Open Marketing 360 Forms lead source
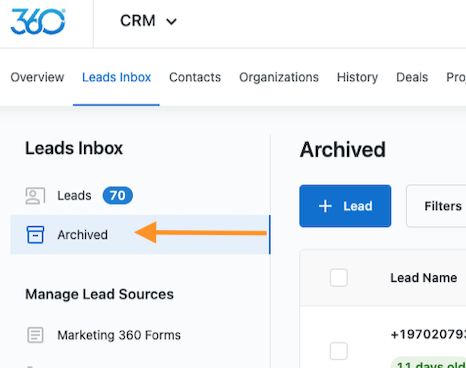 click(119, 335)
